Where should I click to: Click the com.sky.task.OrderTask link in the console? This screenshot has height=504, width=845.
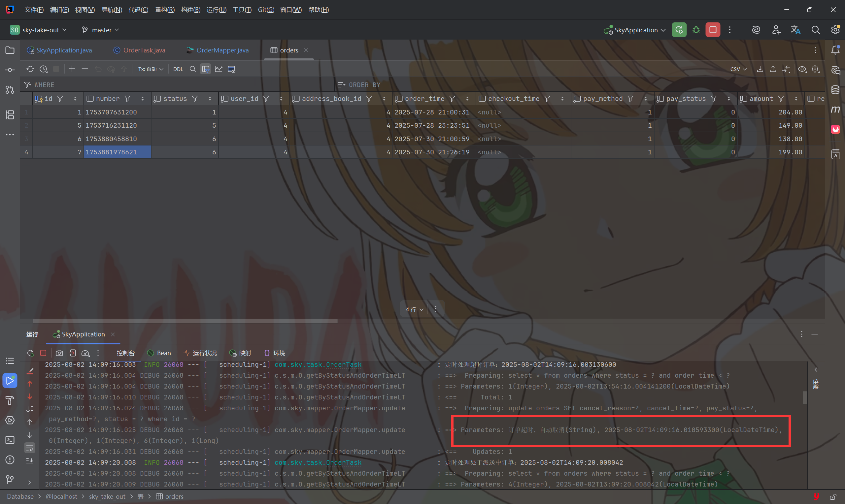318,365
